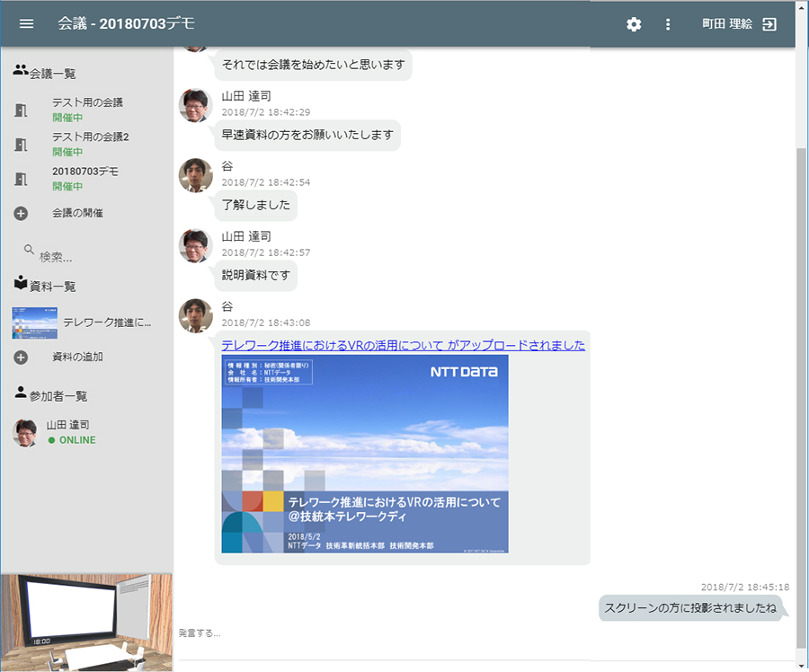Open settings via the gear icon
The image size is (809, 672).
(x=634, y=24)
